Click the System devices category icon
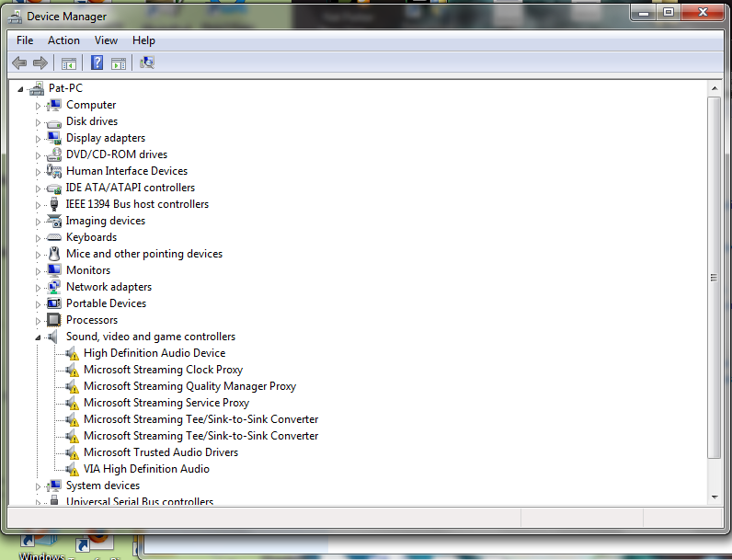Viewport: 732px width, 560px height. (54, 486)
